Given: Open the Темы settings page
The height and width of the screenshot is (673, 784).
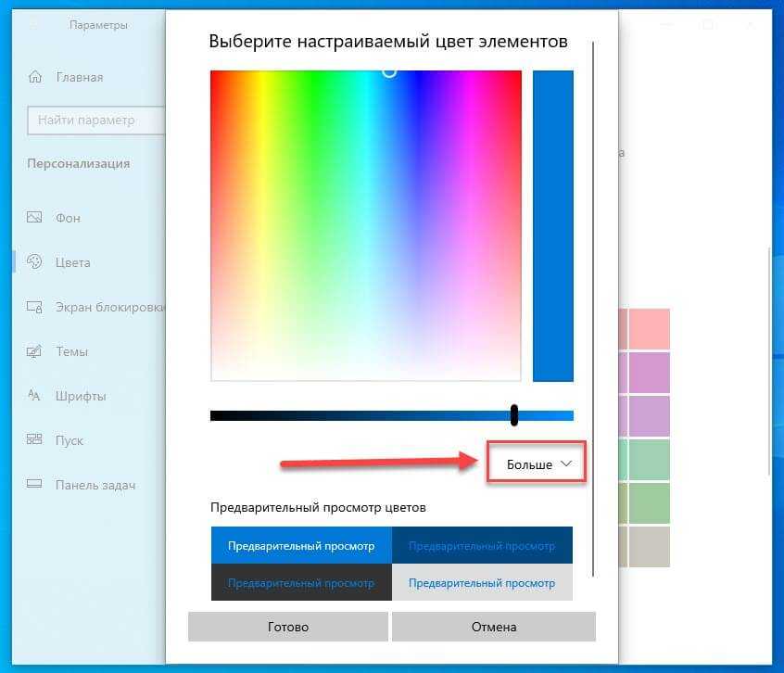Looking at the screenshot, I should point(71,351).
